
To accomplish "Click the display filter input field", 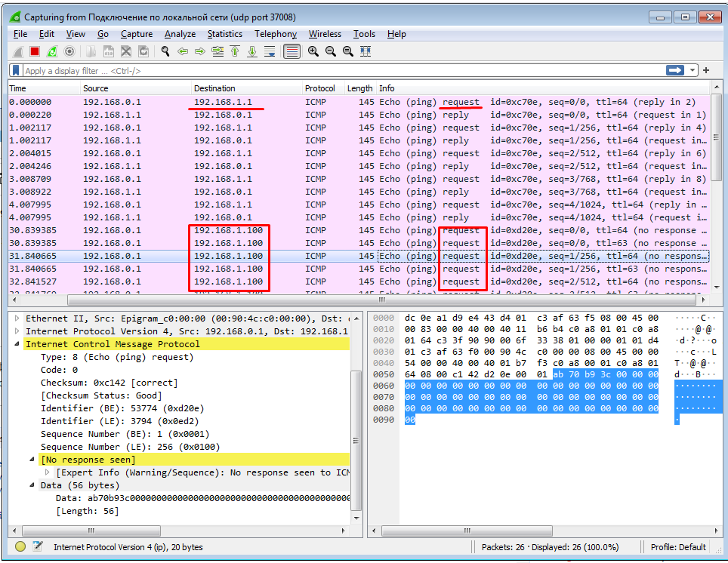I will tap(344, 70).
